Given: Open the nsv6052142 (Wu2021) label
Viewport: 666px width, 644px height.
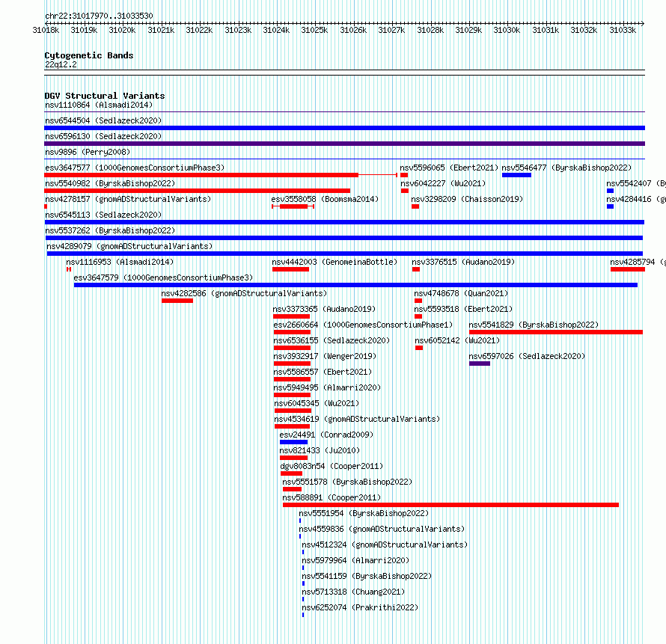Looking at the screenshot, I should click(457, 340).
